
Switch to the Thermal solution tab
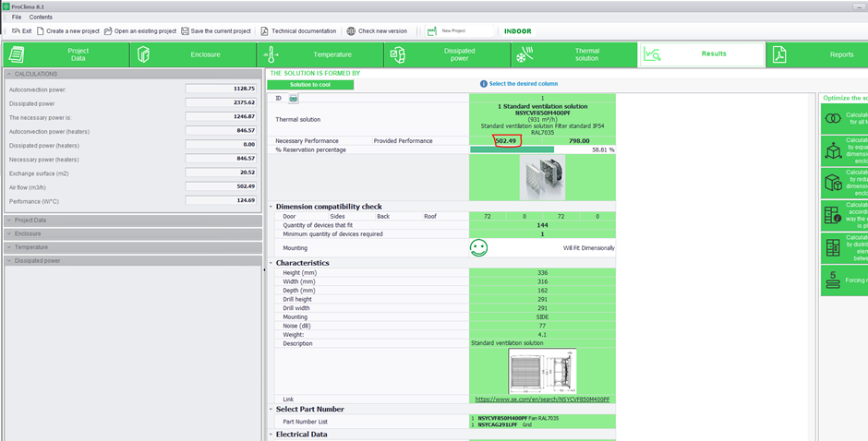[x=573, y=54]
